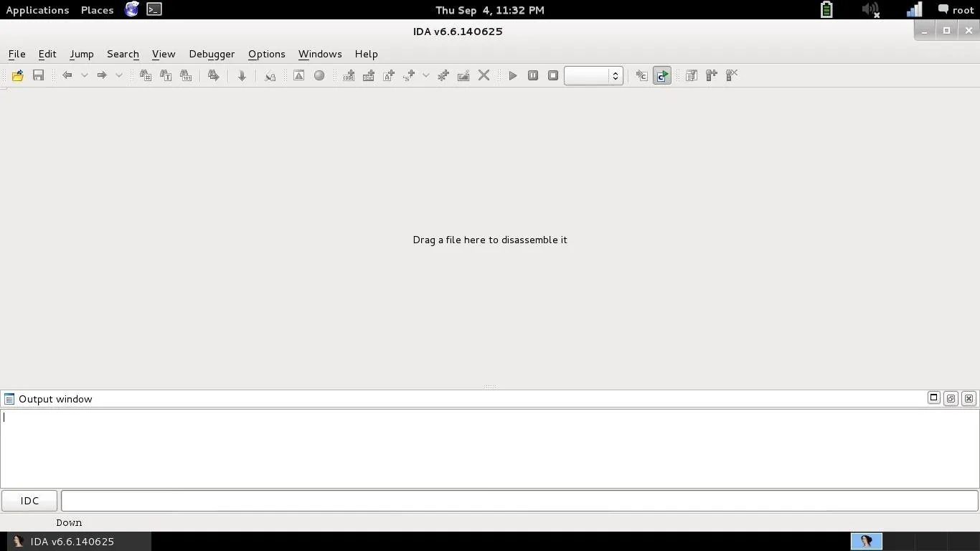The width and height of the screenshot is (980, 551).
Task: Click the binary sequence search binoculars
Action: pyautogui.click(x=186, y=75)
